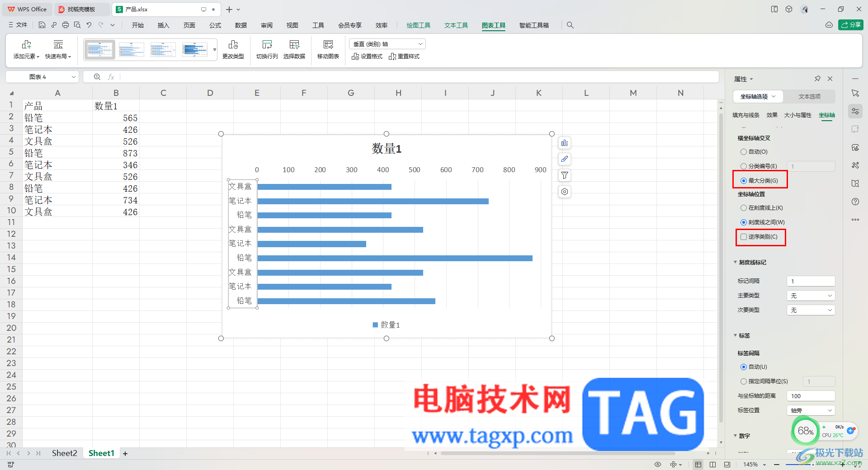Image resolution: width=868 pixels, height=470 pixels.
Task: Open chart filter funnel button beside chart
Action: [x=565, y=175]
